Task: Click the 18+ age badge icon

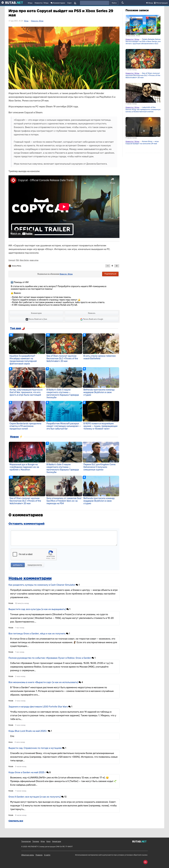Action: 145,862
